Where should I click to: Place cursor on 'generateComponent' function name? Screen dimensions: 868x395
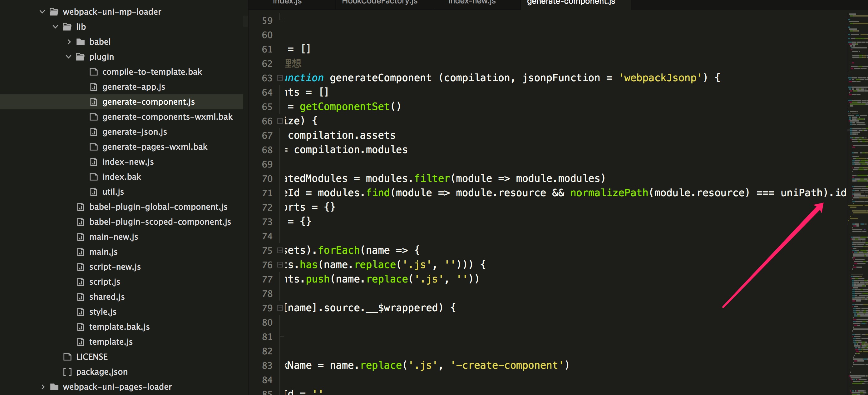point(380,78)
